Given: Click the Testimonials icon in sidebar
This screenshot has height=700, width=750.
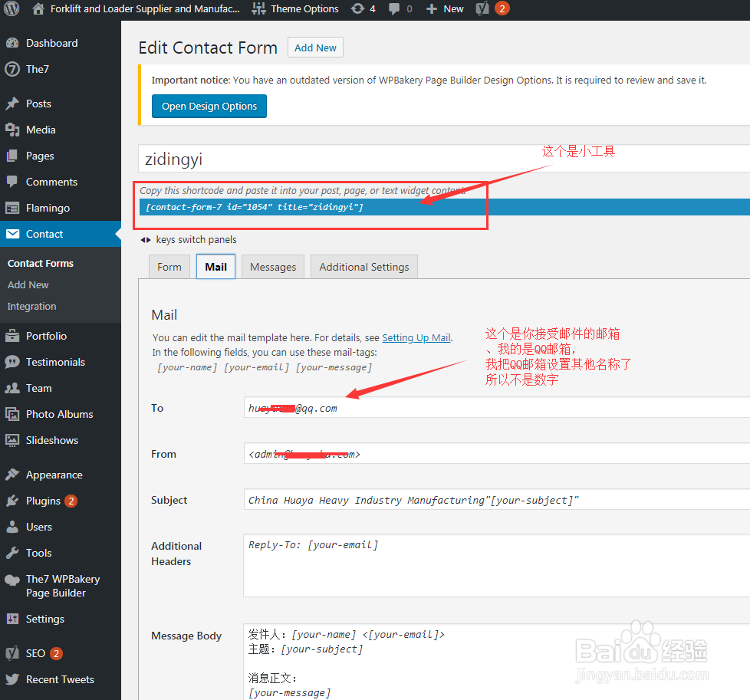Looking at the screenshot, I should tap(12, 362).
